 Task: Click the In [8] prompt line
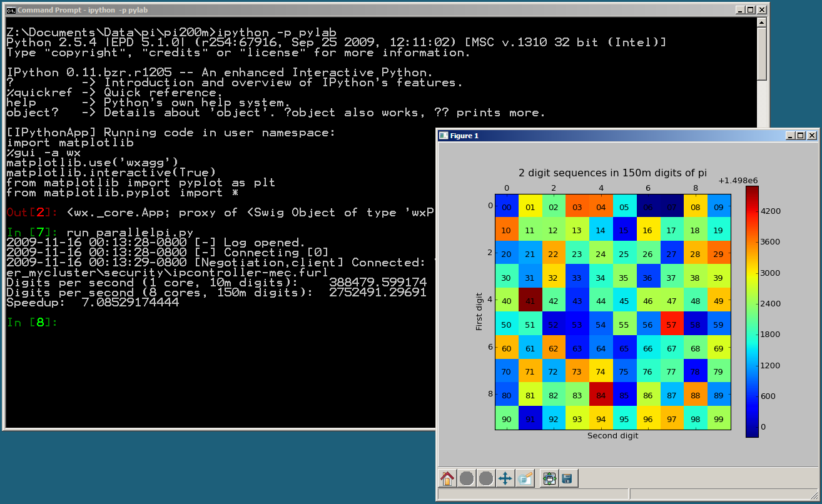coord(33,323)
